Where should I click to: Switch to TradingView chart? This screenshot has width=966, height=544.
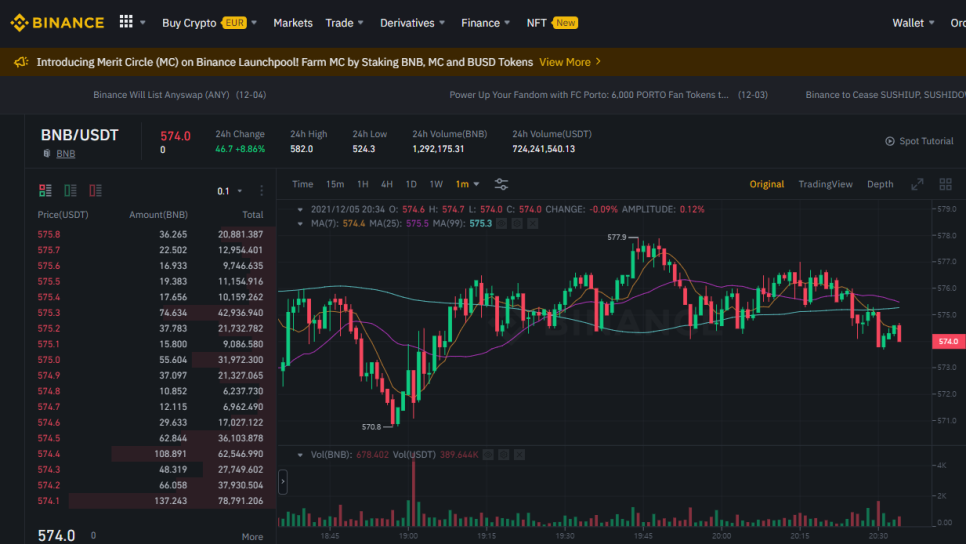pos(826,184)
